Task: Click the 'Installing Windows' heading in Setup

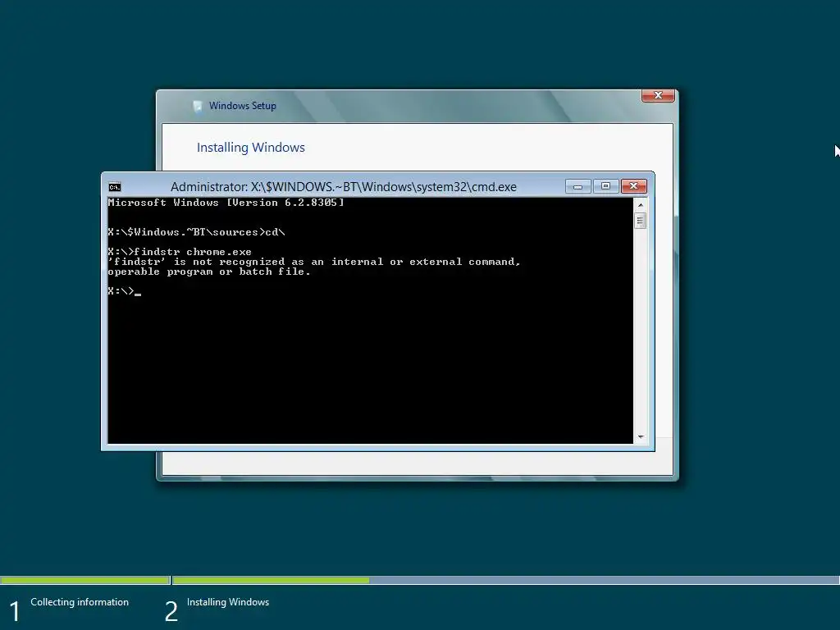Action: tap(251, 148)
